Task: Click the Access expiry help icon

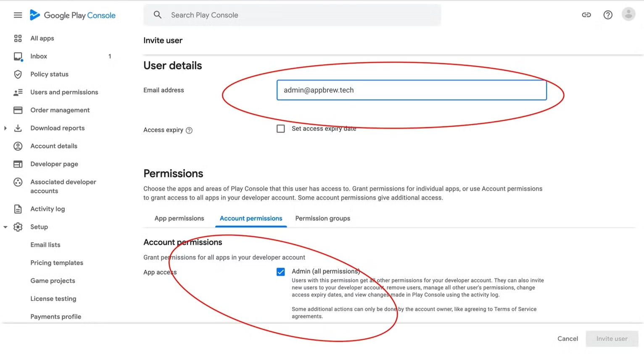Action: tap(189, 130)
